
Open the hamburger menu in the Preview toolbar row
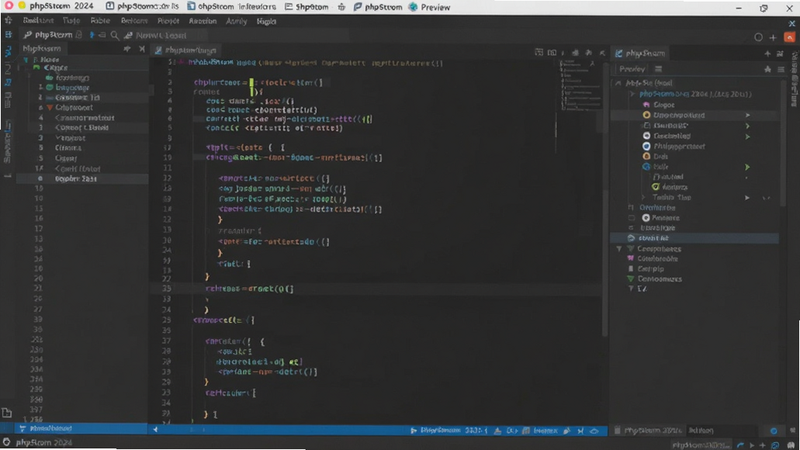(781, 69)
